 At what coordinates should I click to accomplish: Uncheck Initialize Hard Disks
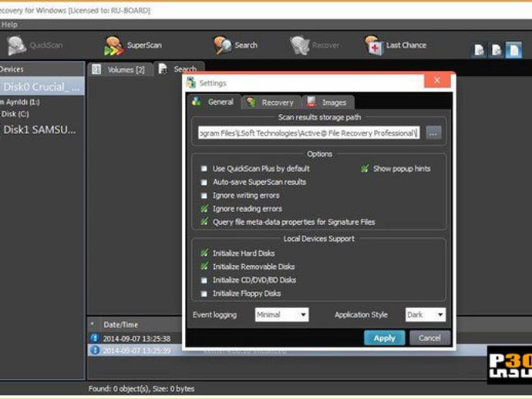tap(204, 253)
